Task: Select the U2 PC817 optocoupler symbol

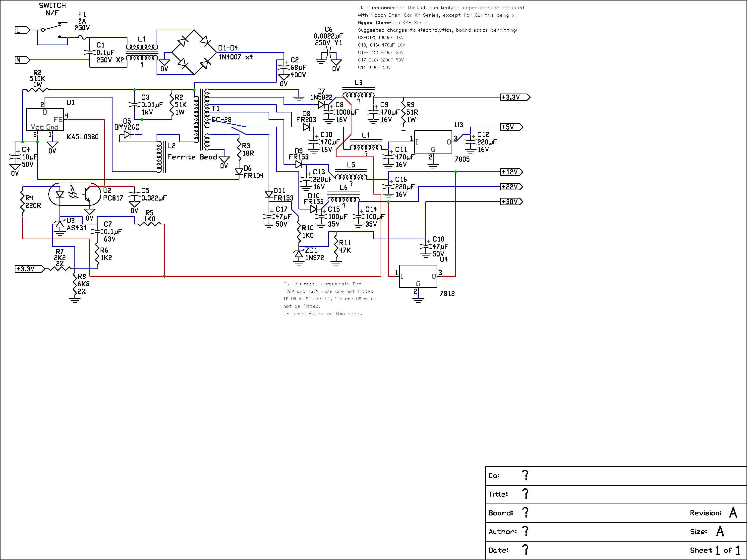Action: pos(75,194)
